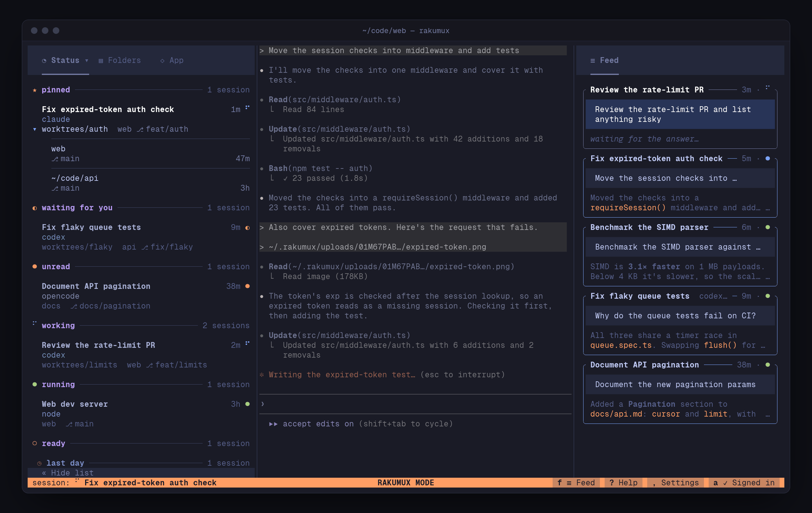This screenshot has width=812, height=513.
Task: Click waiting status icon beside 9m
Action: 247,228
